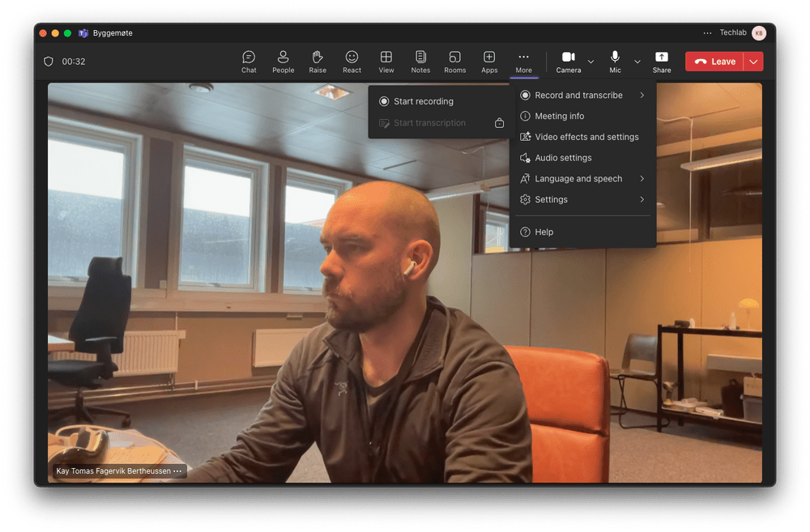Viewport: 810px width, 532px height.
Task: Share your screen content
Action: (661, 62)
